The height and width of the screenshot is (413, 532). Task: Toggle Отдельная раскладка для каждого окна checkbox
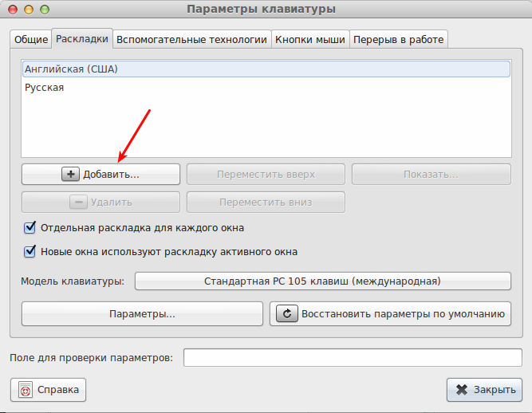(30, 227)
